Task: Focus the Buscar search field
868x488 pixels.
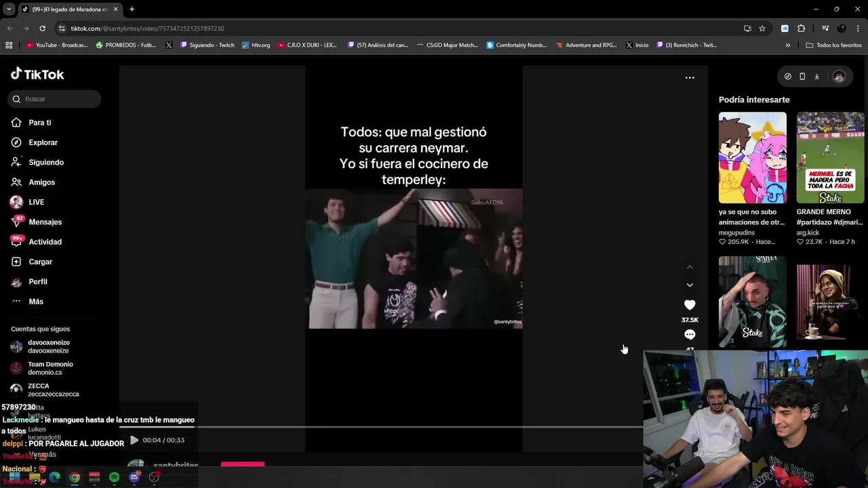Action: pyautogui.click(x=54, y=99)
